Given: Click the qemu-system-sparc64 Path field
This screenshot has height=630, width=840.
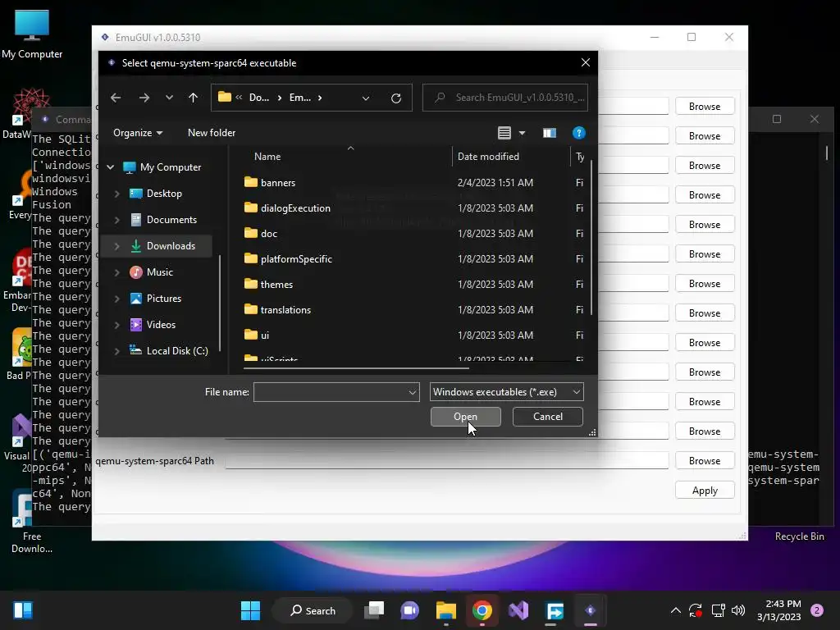Looking at the screenshot, I should pyautogui.click(x=447, y=461).
